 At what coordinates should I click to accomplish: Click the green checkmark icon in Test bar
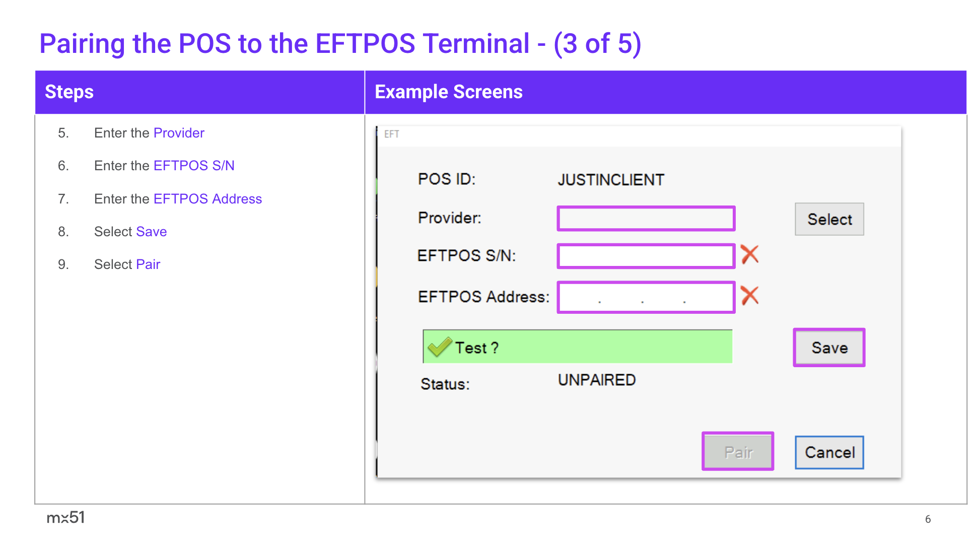[x=439, y=347]
